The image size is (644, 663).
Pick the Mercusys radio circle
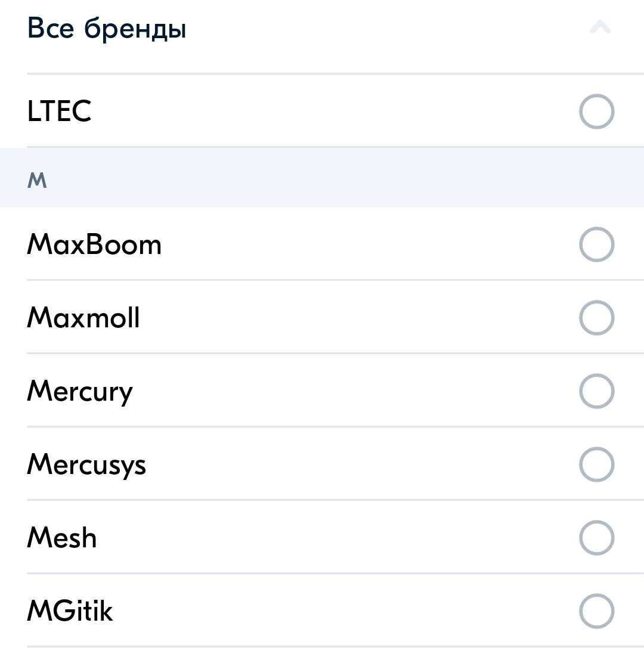click(596, 464)
